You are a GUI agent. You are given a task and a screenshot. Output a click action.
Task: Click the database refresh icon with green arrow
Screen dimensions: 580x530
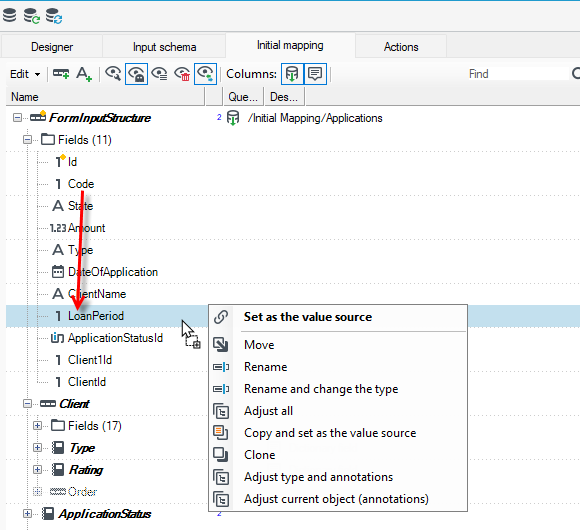[31, 16]
